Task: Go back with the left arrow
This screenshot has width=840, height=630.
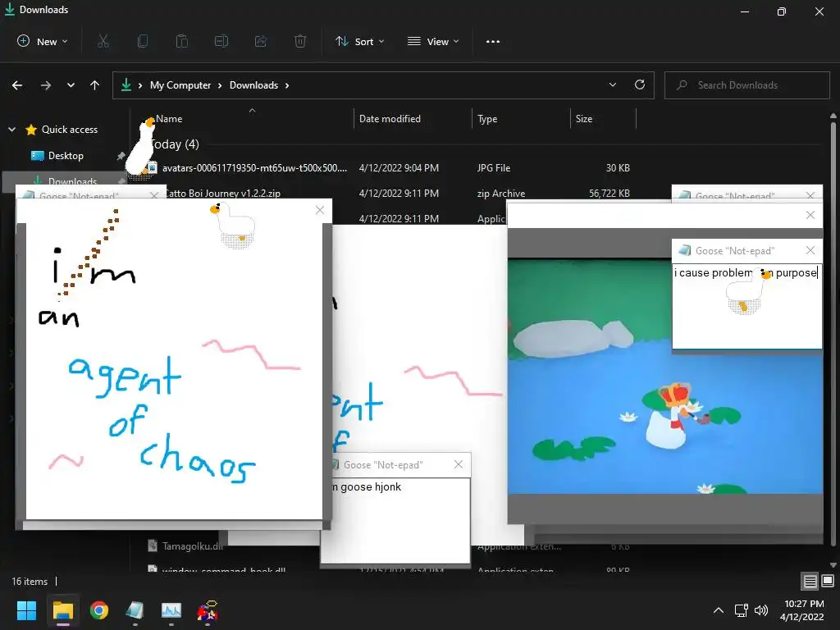Action: (x=17, y=85)
